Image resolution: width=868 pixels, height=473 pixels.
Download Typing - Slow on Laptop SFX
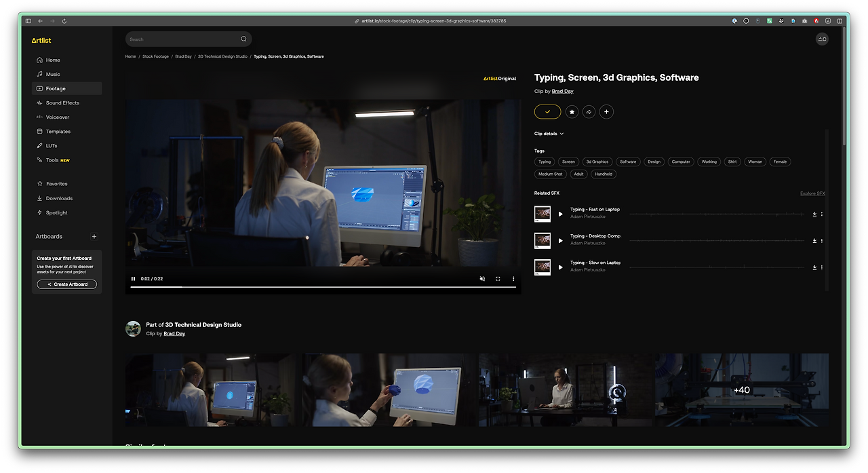pyautogui.click(x=814, y=267)
